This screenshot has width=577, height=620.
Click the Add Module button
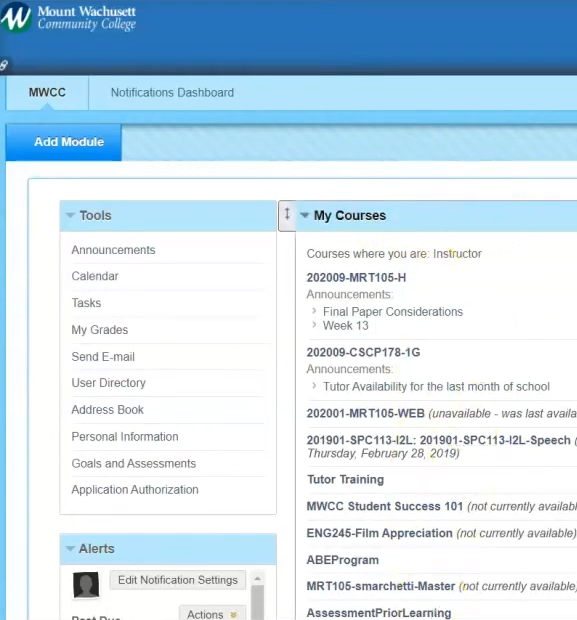coord(64,142)
